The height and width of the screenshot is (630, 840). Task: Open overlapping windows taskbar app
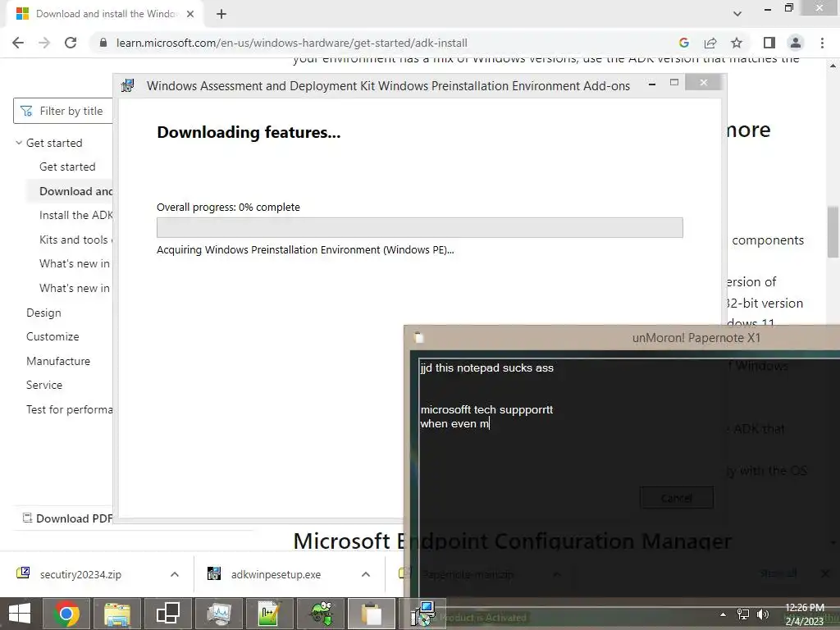167,614
